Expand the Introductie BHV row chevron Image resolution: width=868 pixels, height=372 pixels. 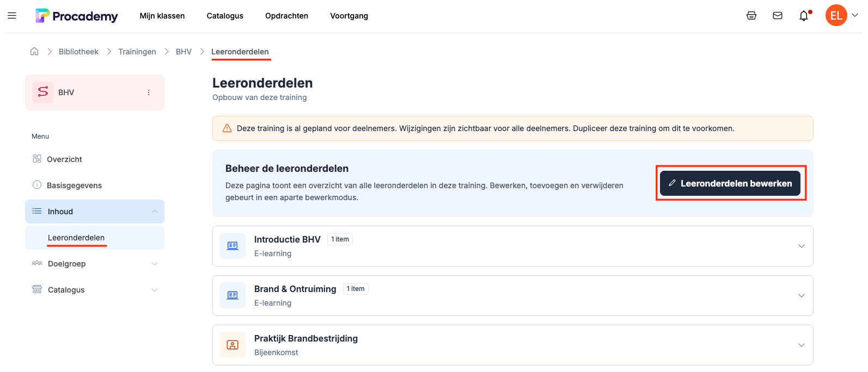point(801,246)
